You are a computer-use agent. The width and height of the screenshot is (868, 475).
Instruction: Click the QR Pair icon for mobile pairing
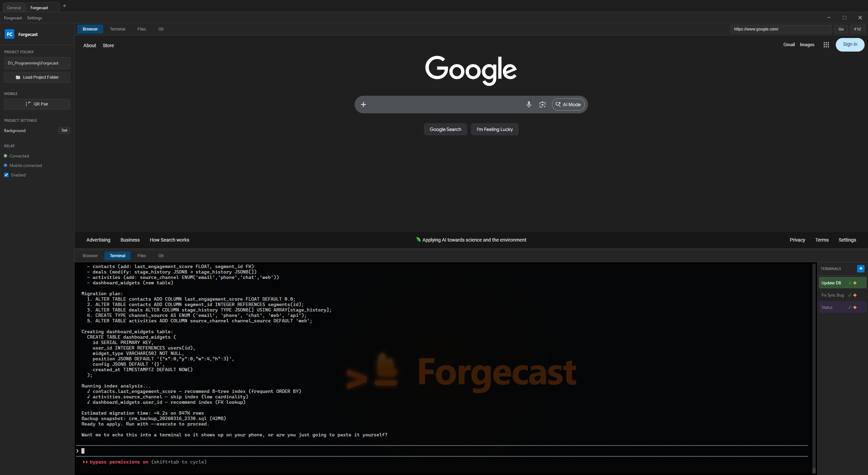click(28, 104)
